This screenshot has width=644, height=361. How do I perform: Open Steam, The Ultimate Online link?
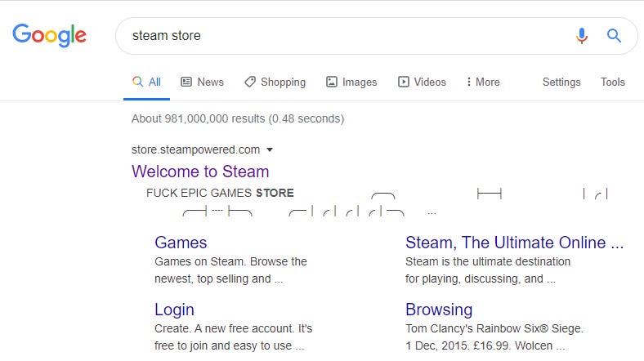coord(514,243)
